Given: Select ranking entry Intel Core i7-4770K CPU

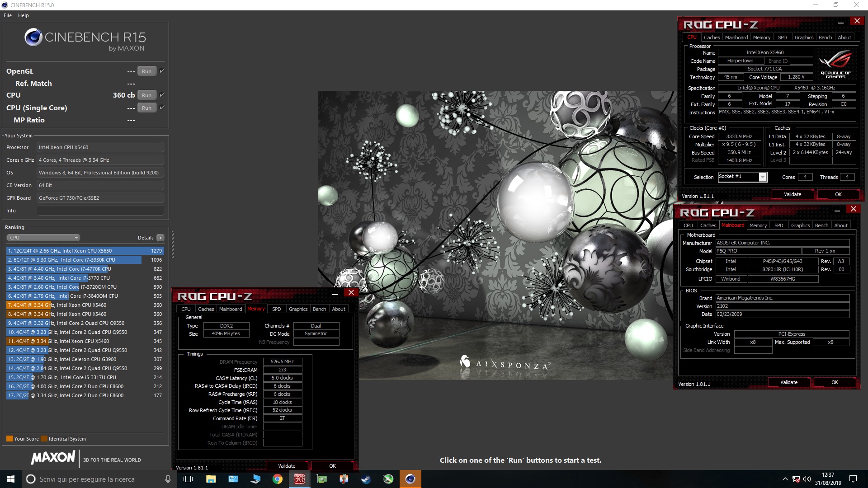Looking at the screenshot, I should point(85,269).
